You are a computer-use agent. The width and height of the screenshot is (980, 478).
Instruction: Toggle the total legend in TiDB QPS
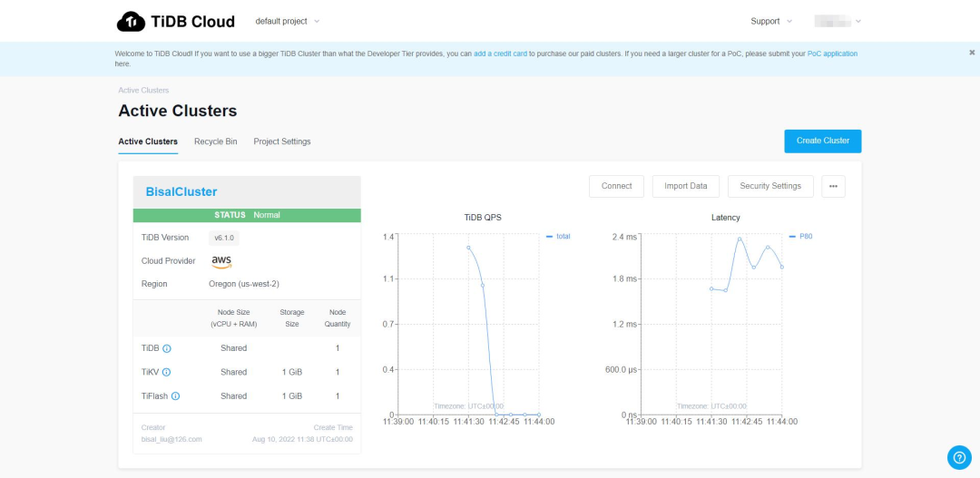pyautogui.click(x=558, y=236)
